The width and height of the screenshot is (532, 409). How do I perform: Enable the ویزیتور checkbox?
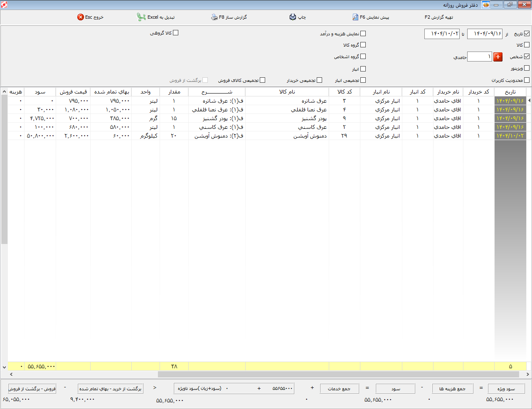click(527, 68)
